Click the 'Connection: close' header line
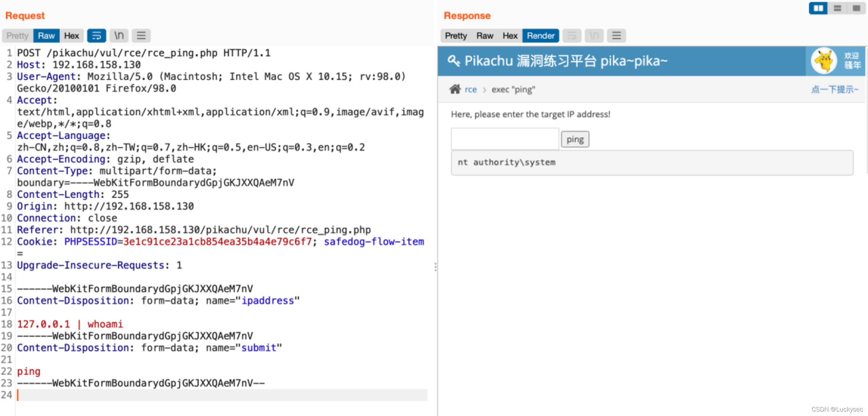Image resolution: width=868 pixels, height=416 pixels. pos(67,218)
